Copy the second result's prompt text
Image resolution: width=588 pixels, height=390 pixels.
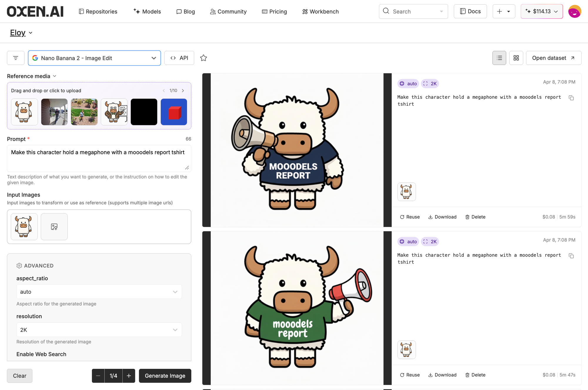click(x=571, y=256)
